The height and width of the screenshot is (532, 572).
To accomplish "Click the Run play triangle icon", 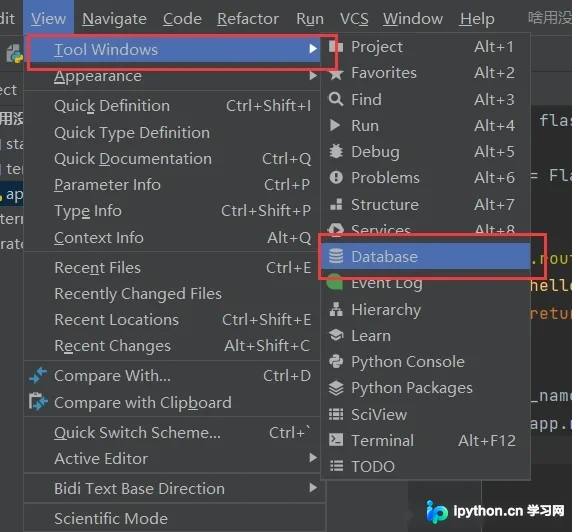I will click(335, 125).
